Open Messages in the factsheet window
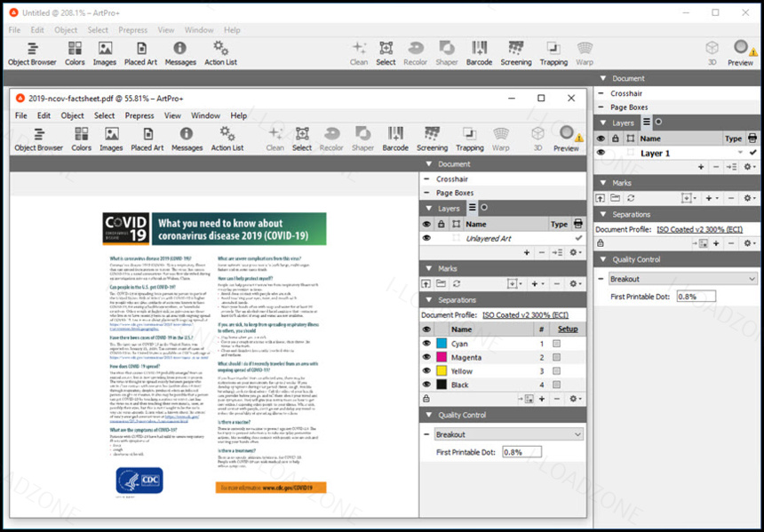The height and width of the screenshot is (532, 764). coord(187,139)
